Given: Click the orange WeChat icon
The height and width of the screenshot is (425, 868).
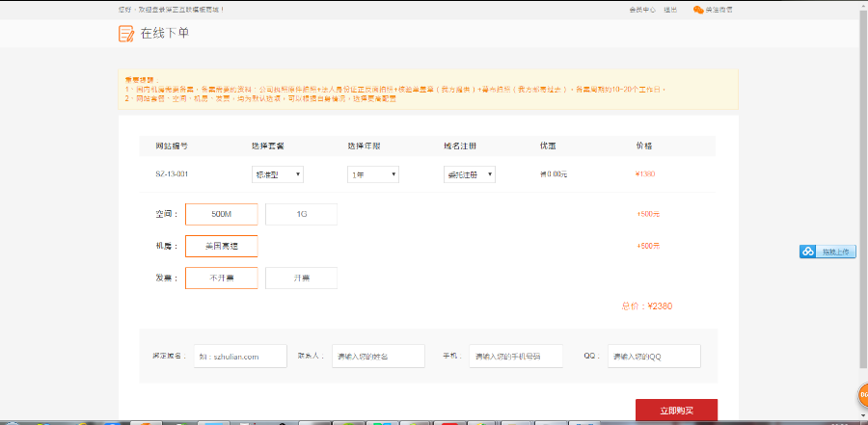Looking at the screenshot, I should [x=698, y=10].
